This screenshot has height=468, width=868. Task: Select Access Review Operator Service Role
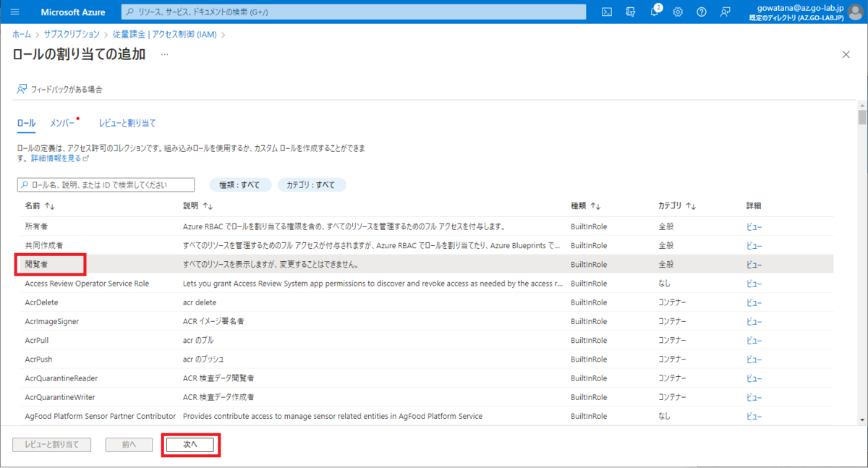425,283
